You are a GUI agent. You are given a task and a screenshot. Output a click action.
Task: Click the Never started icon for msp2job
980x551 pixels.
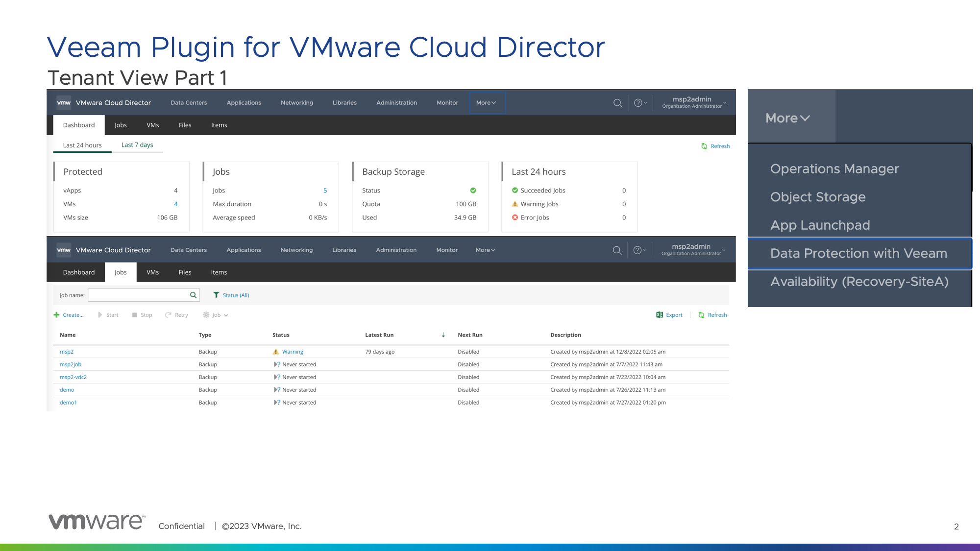(277, 364)
